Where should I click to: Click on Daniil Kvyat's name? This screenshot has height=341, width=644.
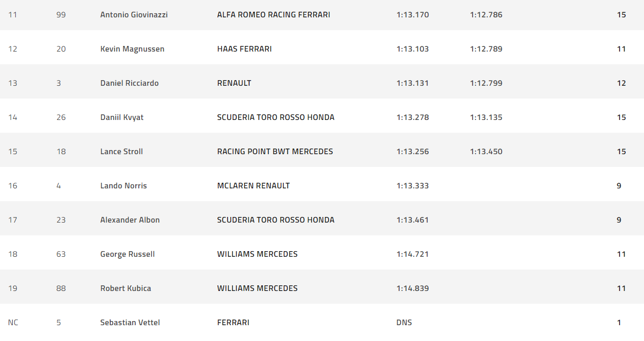121,117
